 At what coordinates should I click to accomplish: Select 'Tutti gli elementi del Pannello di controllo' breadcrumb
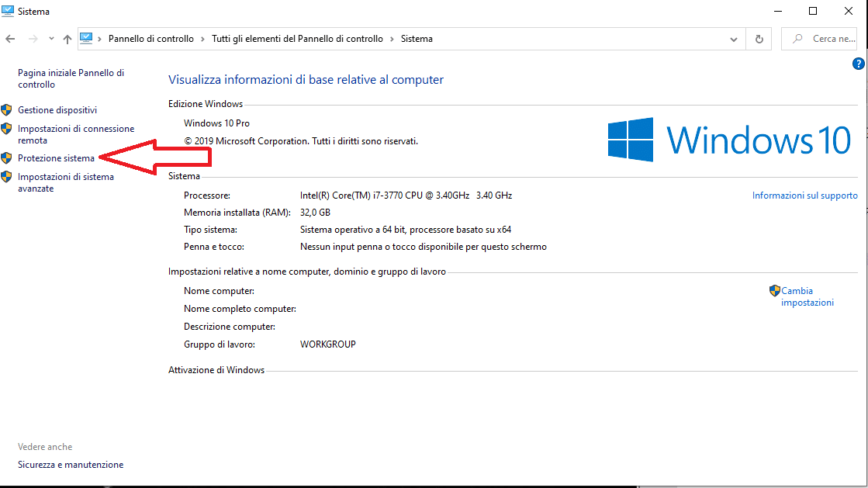297,39
